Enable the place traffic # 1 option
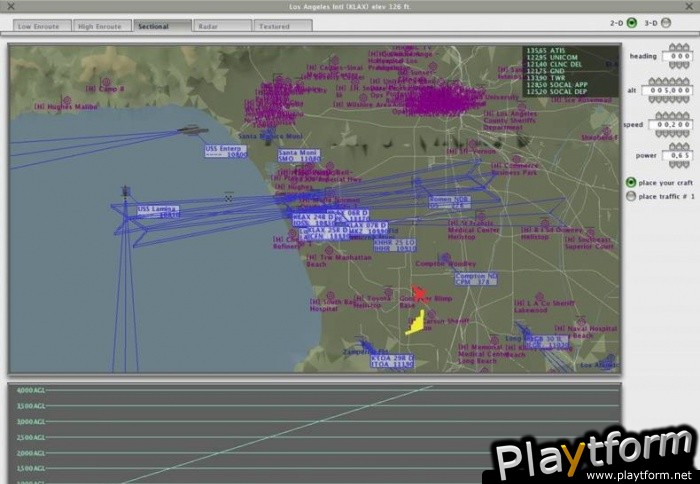 pos(631,196)
